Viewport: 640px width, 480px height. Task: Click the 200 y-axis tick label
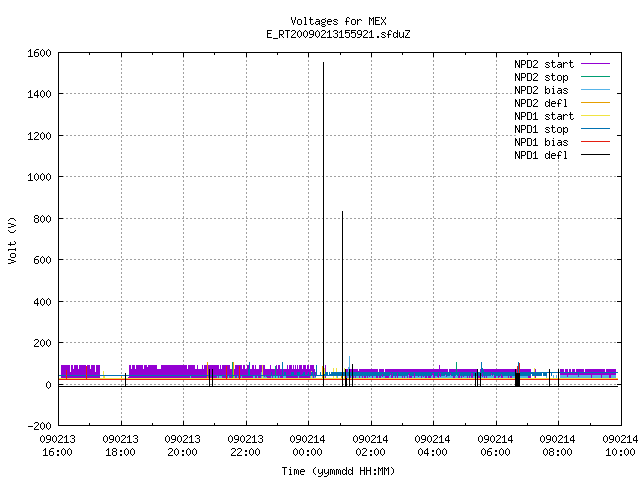(x=42, y=343)
